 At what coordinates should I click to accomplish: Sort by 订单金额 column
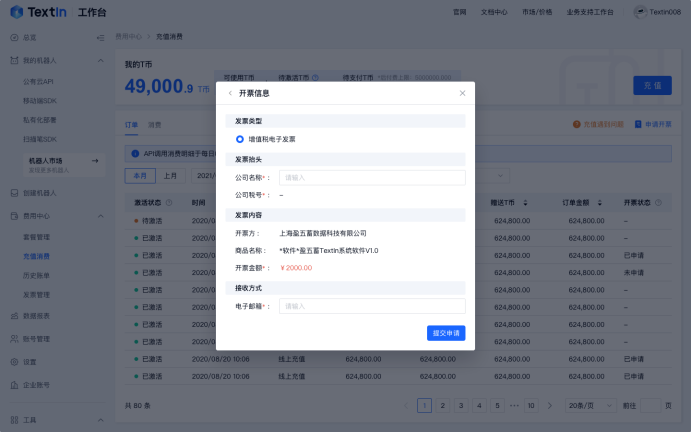(599, 203)
